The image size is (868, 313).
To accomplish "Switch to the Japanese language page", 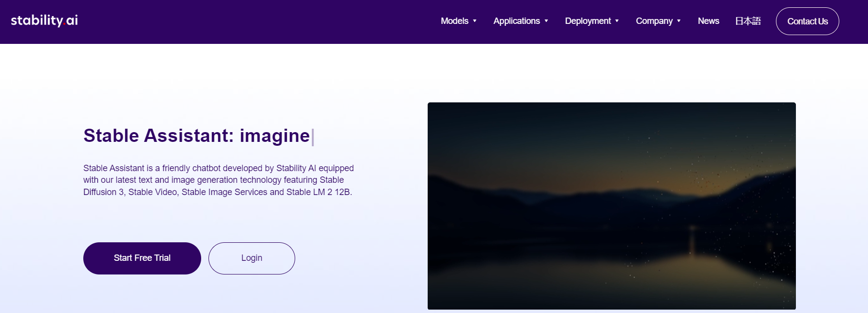I will coord(748,21).
